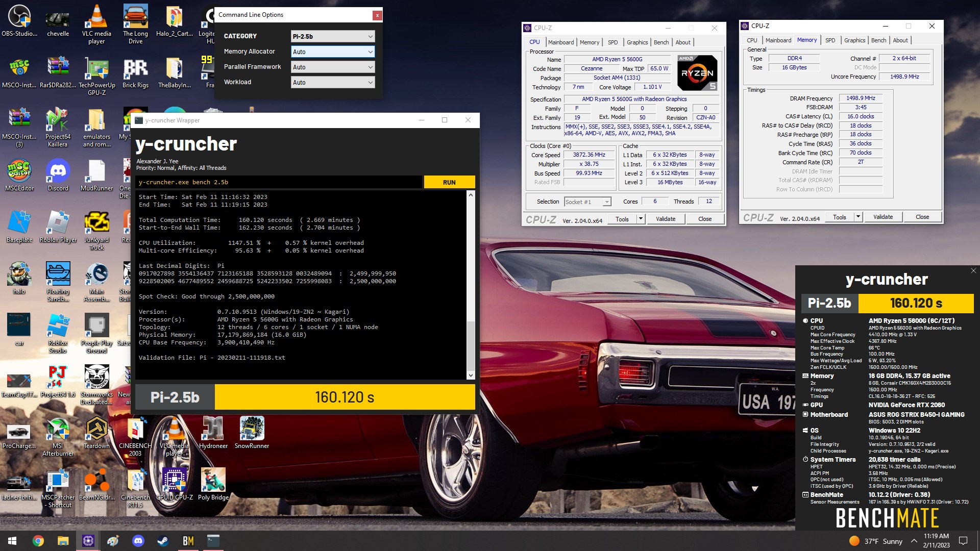Open the Socket #1 selection dropdown in CPU-Z
This screenshot has height=551, width=980.
pos(587,202)
